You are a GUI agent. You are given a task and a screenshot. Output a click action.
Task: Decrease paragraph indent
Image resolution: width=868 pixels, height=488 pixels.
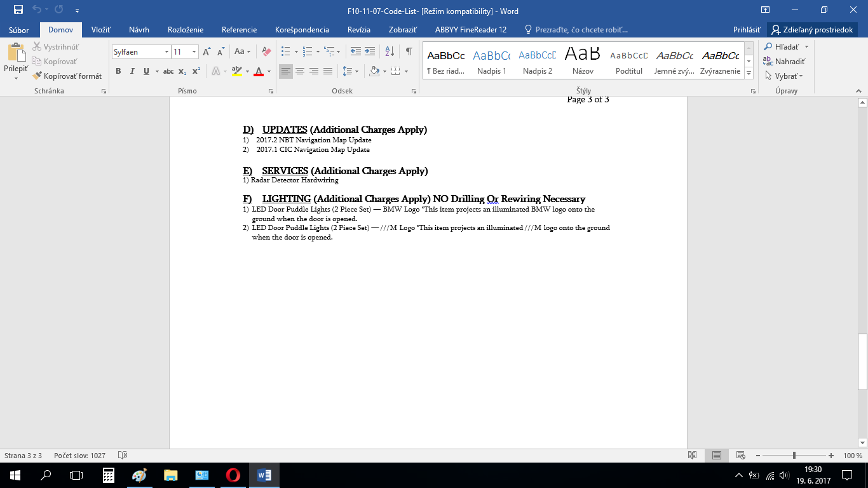pos(356,52)
